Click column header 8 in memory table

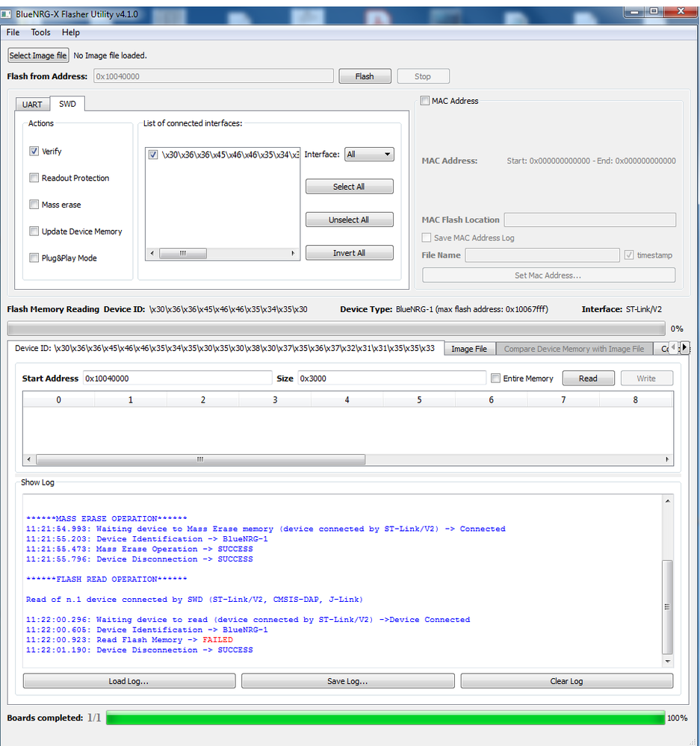[x=635, y=400]
